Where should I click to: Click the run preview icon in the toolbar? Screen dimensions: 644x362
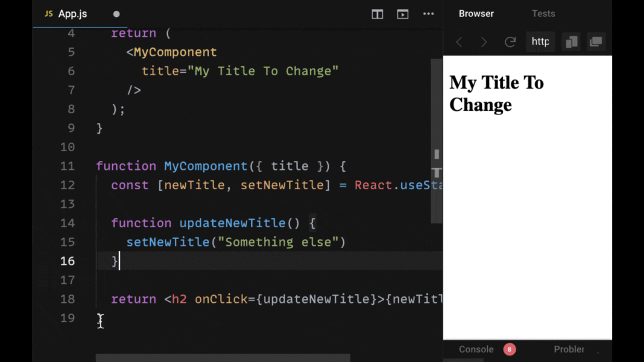(x=402, y=14)
